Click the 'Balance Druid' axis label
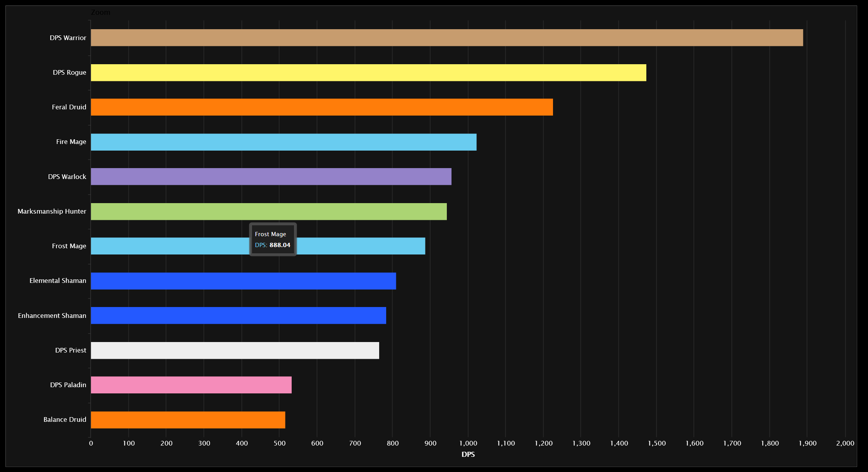The width and height of the screenshot is (868, 472). (x=65, y=419)
